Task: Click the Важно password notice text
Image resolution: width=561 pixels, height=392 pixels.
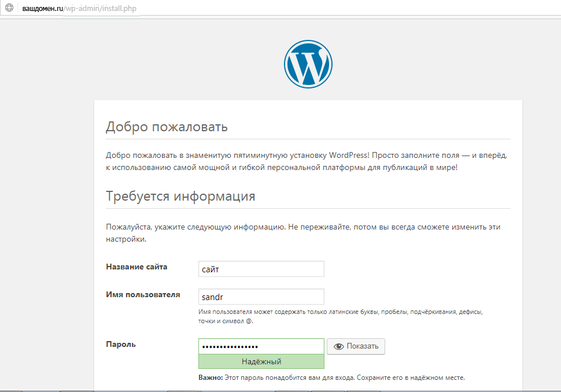Action: [331, 378]
